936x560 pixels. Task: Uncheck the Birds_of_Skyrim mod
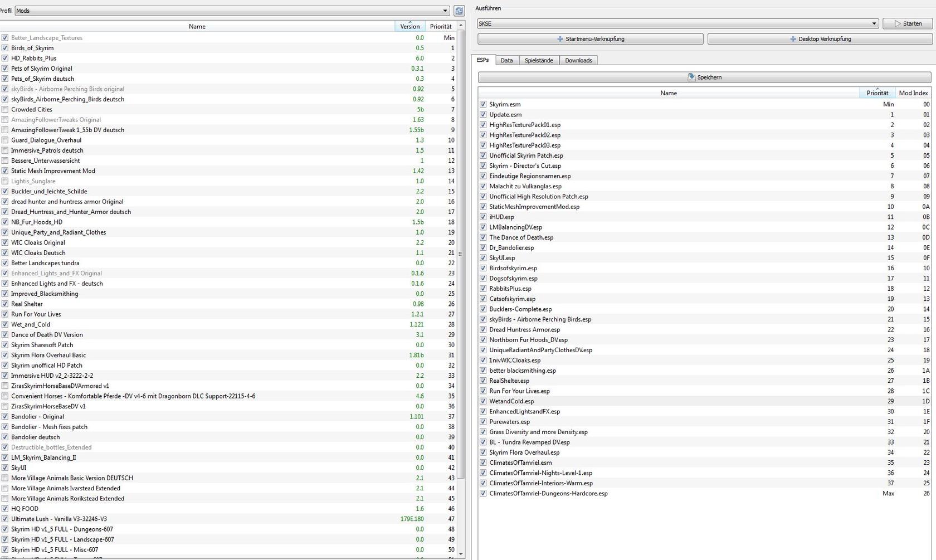pos(5,48)
